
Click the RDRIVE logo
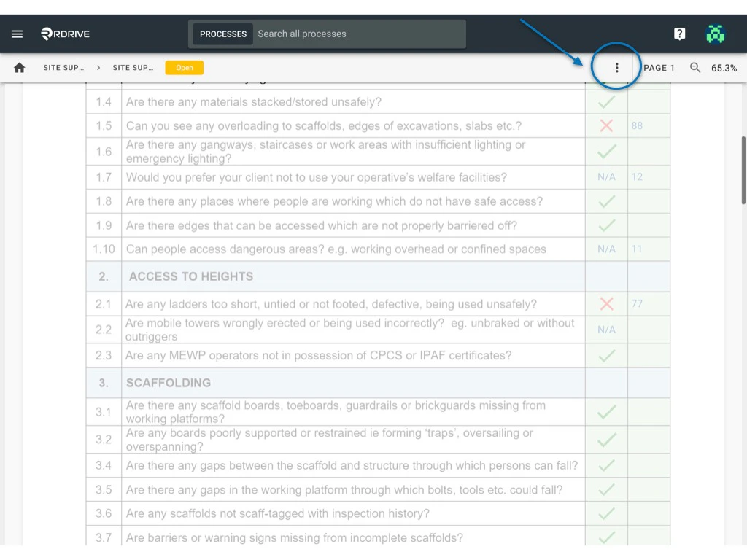pos(65,33)
